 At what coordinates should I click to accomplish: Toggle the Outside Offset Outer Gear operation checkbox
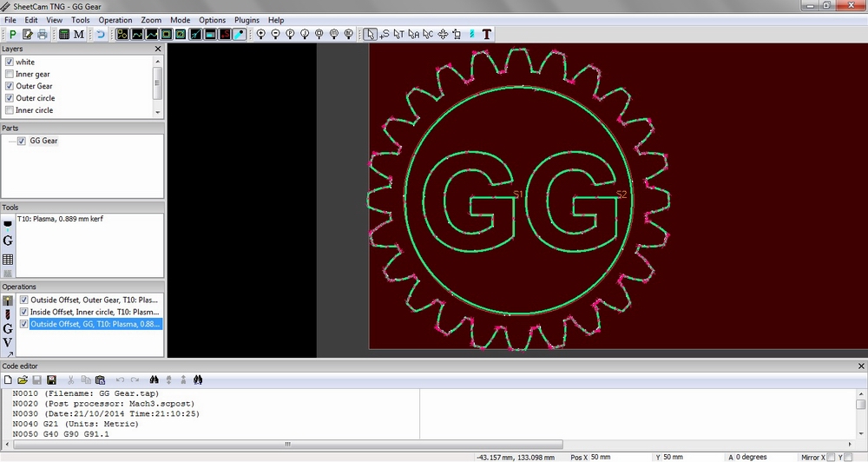click(23, 300)
